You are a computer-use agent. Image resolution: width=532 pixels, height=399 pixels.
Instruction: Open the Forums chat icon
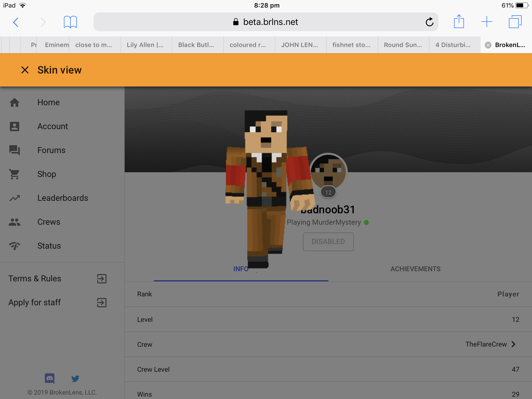pyautogui.click(x=15, y=150)
